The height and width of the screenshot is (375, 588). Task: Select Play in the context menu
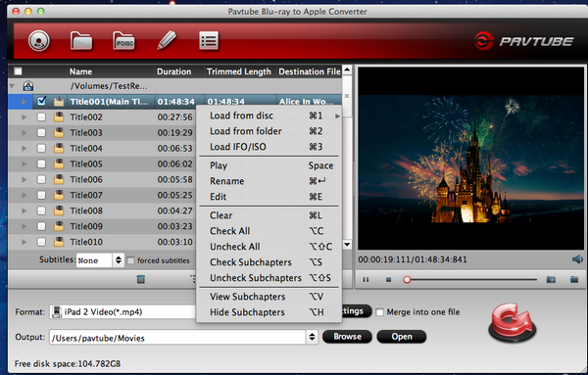pyautogui.click(x=269, y=165)
